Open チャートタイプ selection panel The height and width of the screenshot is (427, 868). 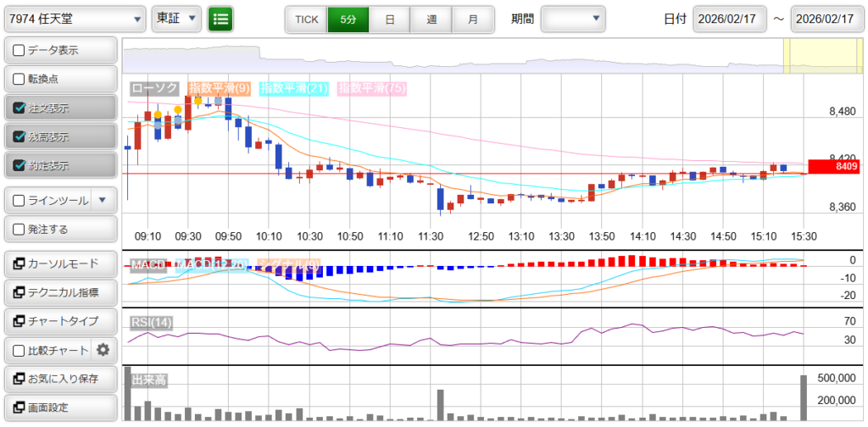point(58,321)
